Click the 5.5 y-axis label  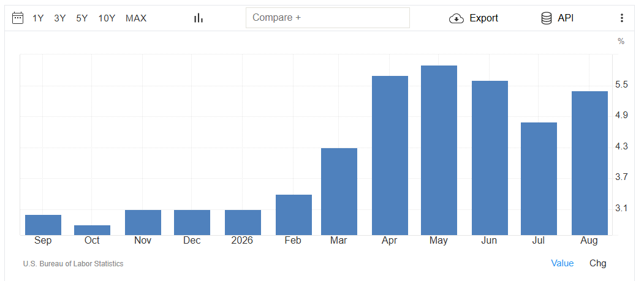pos(622,85)
